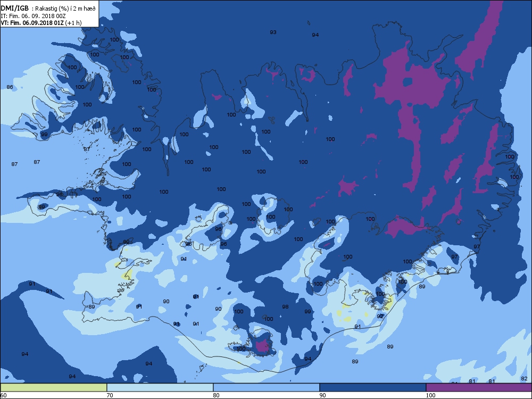Select the pale blue 70–80 legend swatch
This screenshot has height=399, width=532.
click(x=160, y=387)
